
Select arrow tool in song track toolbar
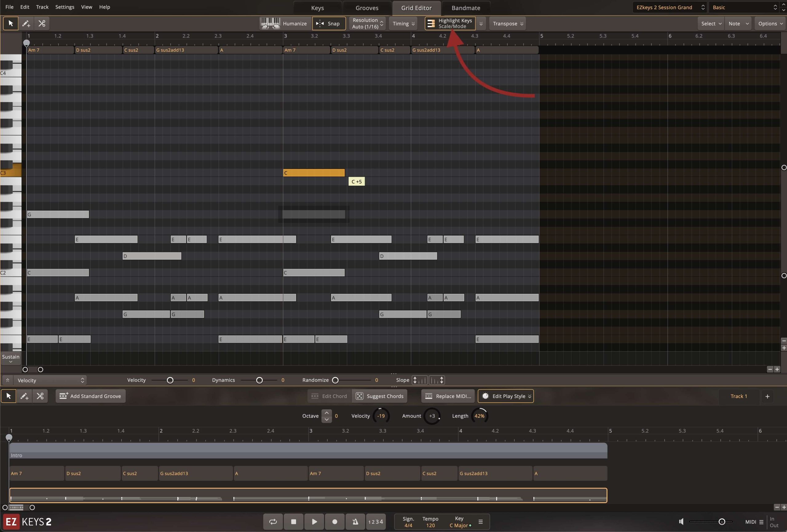click(x=9, y=396)
